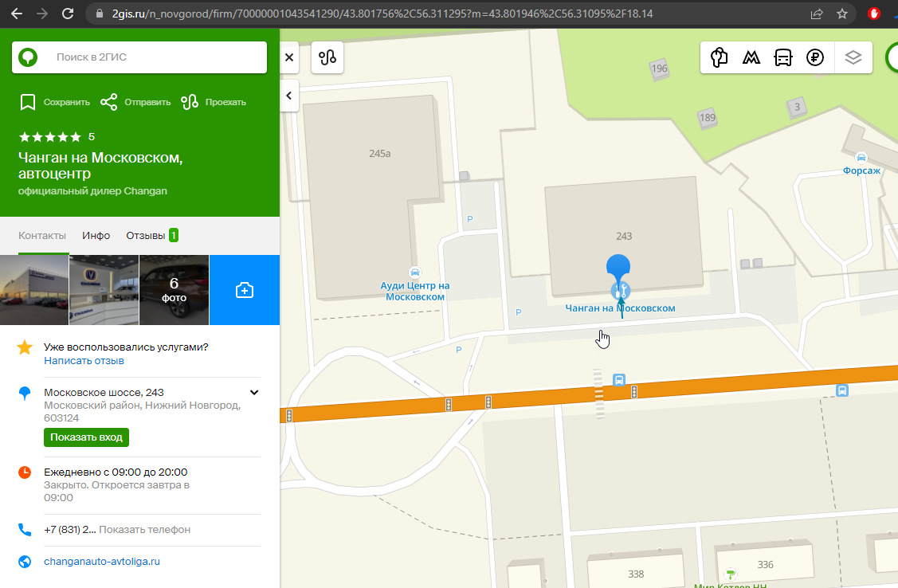Click the address Московское шоссе, 243
This screenshot has width=898, height=588.
pos(104,392)
